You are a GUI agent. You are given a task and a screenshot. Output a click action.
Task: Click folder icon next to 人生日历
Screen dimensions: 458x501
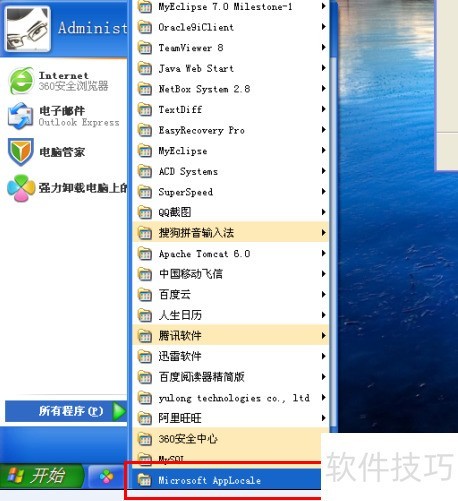pyautogui.click(x=145, y=316)
